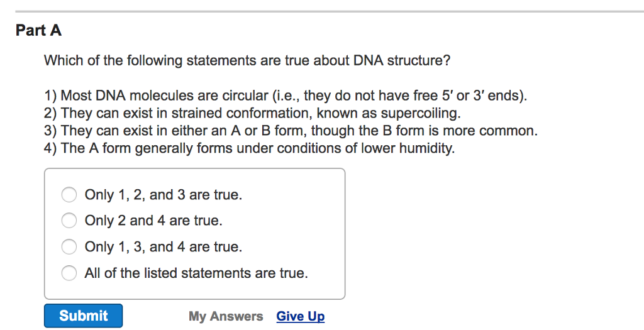Pick the "Only 1, 3, and 4 are true" radio button

point(69,247)
